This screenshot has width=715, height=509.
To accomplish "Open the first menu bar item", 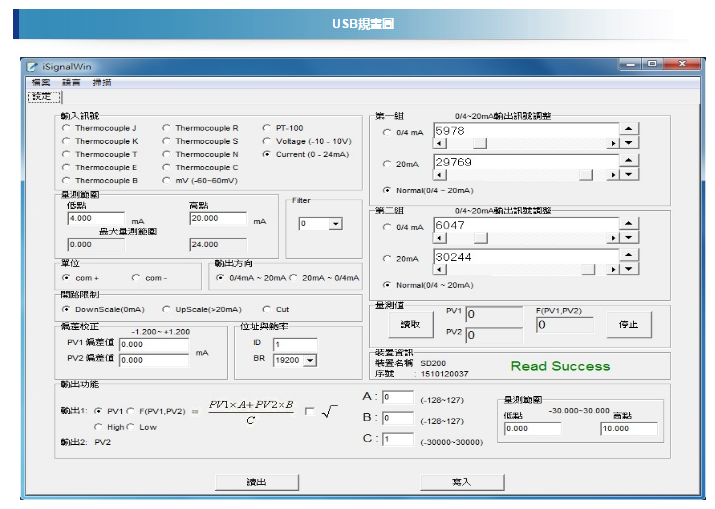I will (40, 82).
